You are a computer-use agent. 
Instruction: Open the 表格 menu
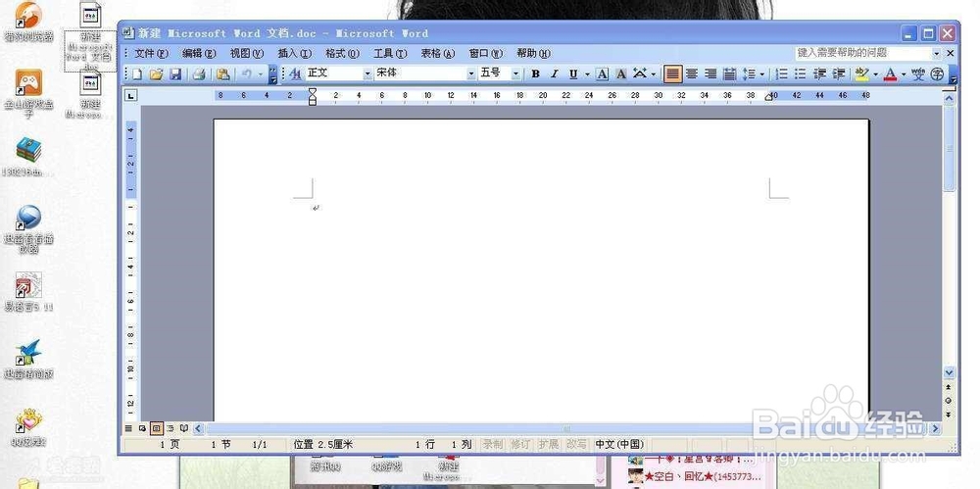point(438,53)
